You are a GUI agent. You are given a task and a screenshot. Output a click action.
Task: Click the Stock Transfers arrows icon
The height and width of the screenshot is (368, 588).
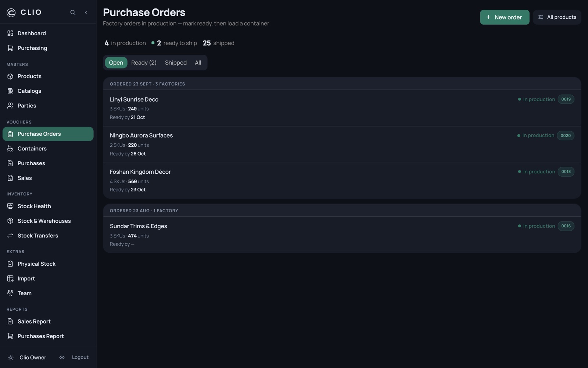(10, 236)
